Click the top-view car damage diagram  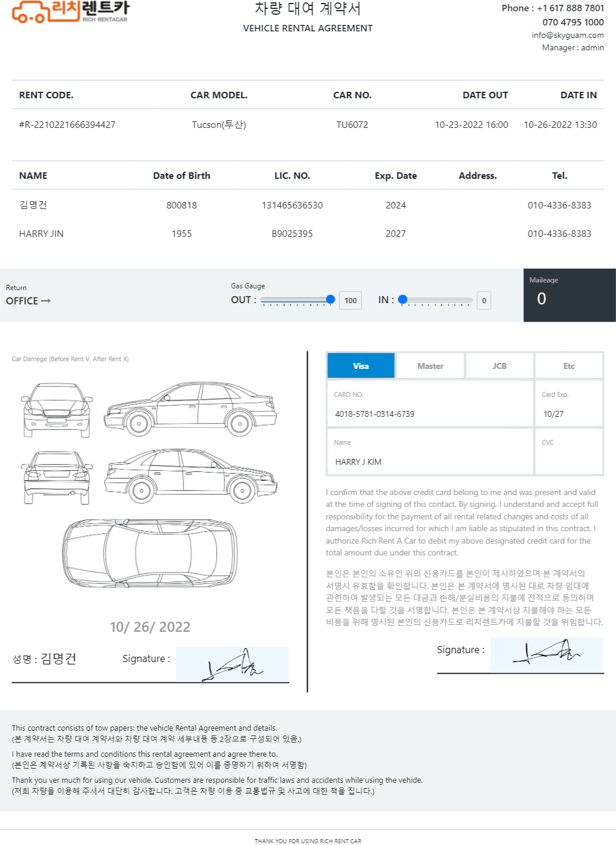pyautogui.click(x=150, y=552)
